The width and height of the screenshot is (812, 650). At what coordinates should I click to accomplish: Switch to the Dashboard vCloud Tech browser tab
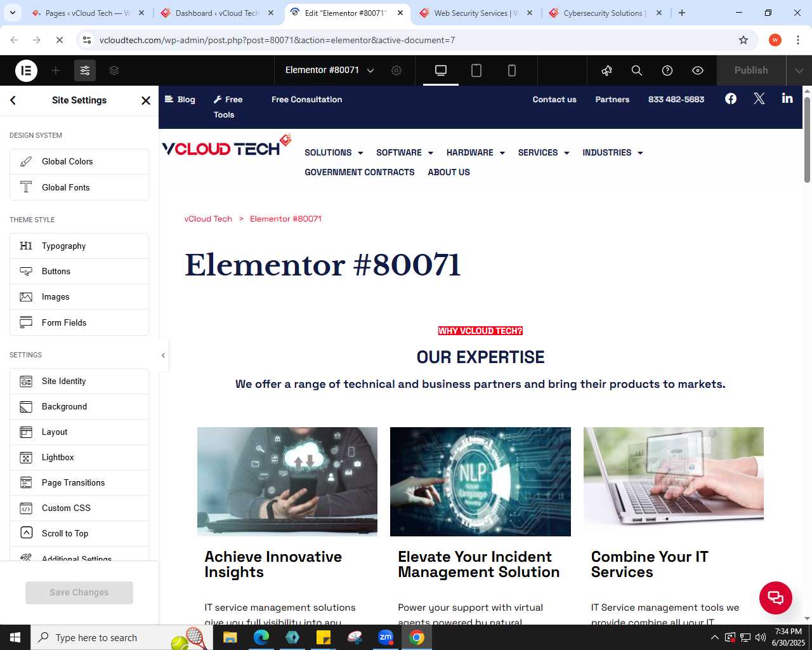point(217,13)
